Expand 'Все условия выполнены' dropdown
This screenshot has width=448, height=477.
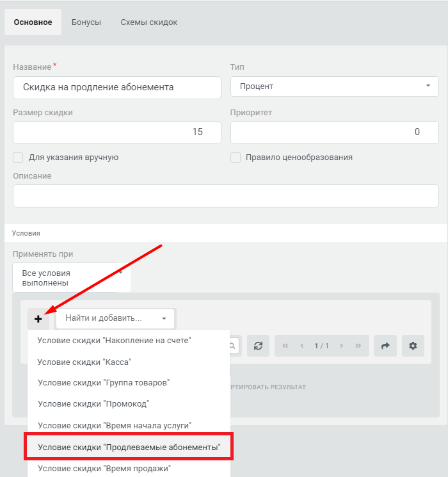72,278
